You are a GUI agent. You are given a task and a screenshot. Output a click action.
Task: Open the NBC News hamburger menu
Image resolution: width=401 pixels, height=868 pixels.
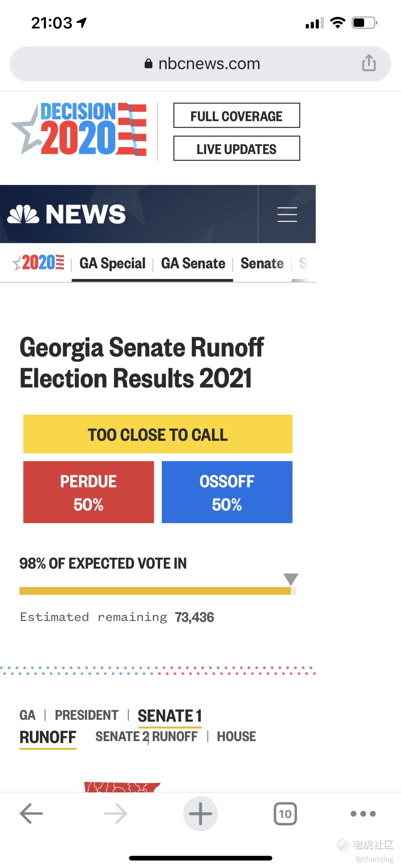click(287, 214)
